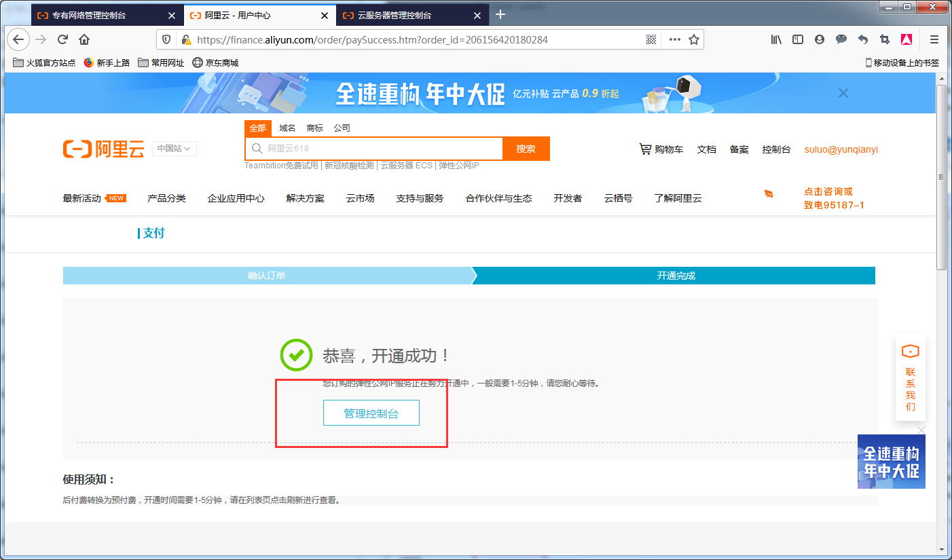Viewport: 952px width, 560px height.
Task: Click the Firefox library icon
Action: pyautogui.click(x=776, y=39)
